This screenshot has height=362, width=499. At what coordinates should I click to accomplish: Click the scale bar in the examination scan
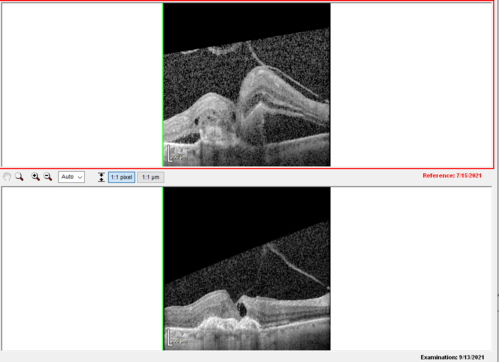click(x=177, y=337)
